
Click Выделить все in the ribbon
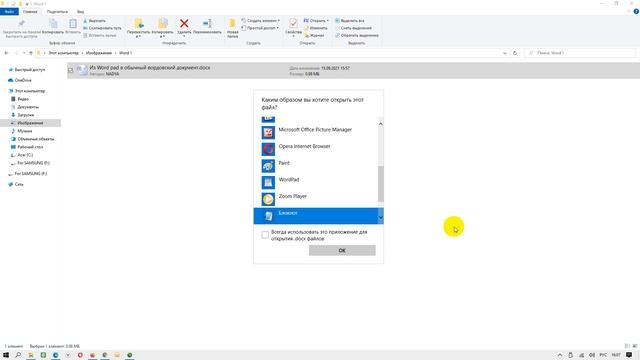pos(350,20)
